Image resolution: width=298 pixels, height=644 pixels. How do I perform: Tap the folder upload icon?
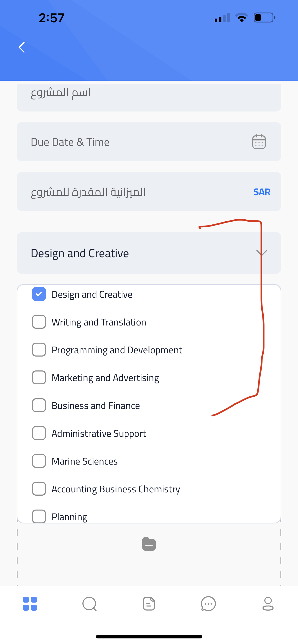coord(149,544)
